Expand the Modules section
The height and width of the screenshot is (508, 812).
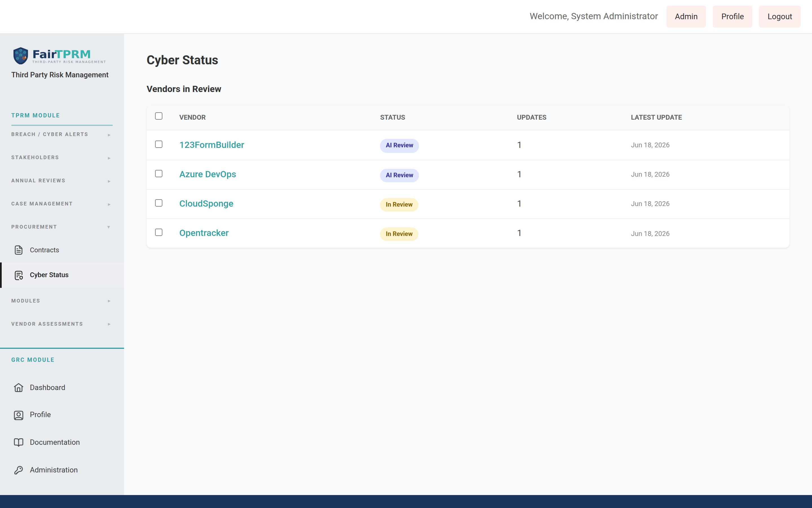[x=62, y=301]
